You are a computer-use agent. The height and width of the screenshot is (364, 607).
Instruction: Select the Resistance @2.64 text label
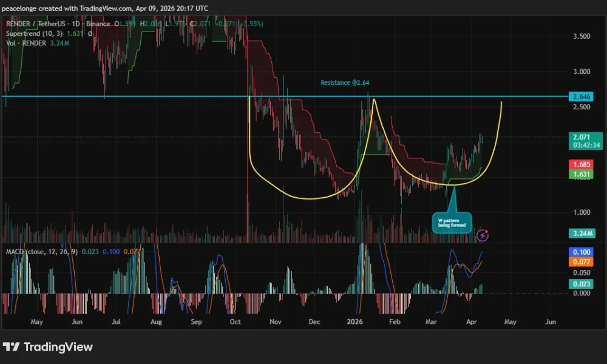point(345,83)
